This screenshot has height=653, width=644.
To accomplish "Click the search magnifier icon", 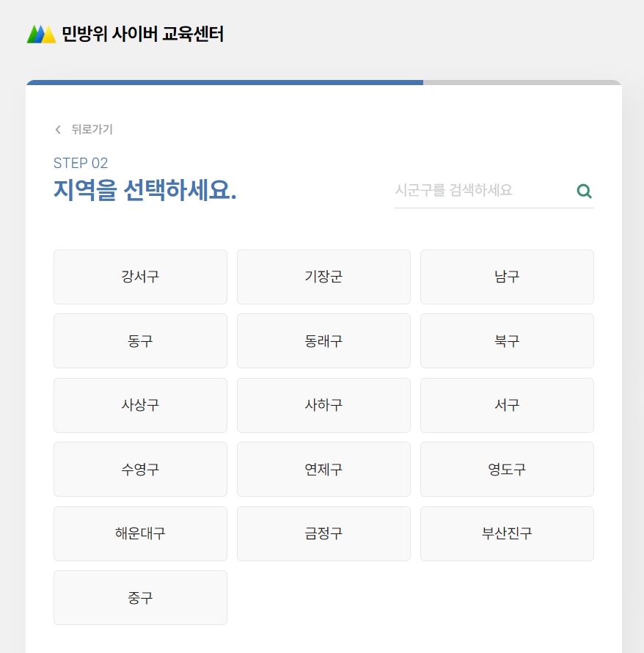I will point(584,191).
